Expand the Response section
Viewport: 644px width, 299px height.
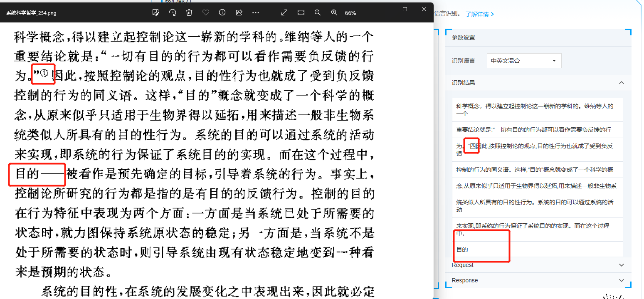point(622,280)
